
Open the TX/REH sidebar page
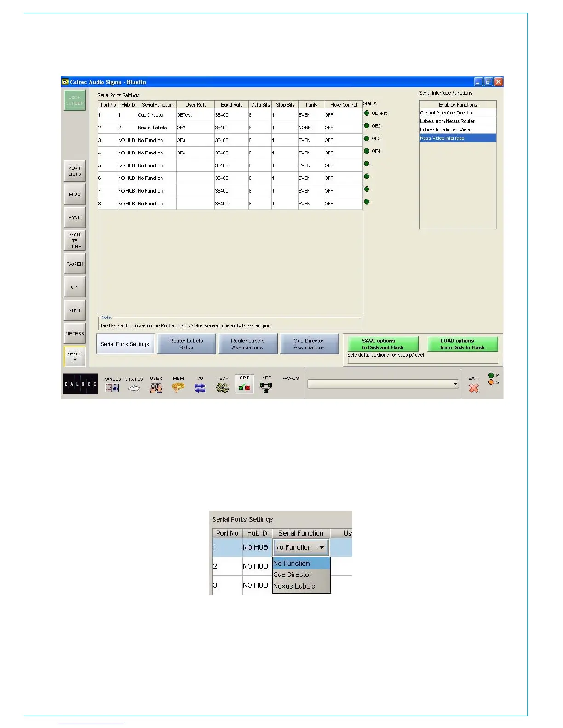coord(75,264)
